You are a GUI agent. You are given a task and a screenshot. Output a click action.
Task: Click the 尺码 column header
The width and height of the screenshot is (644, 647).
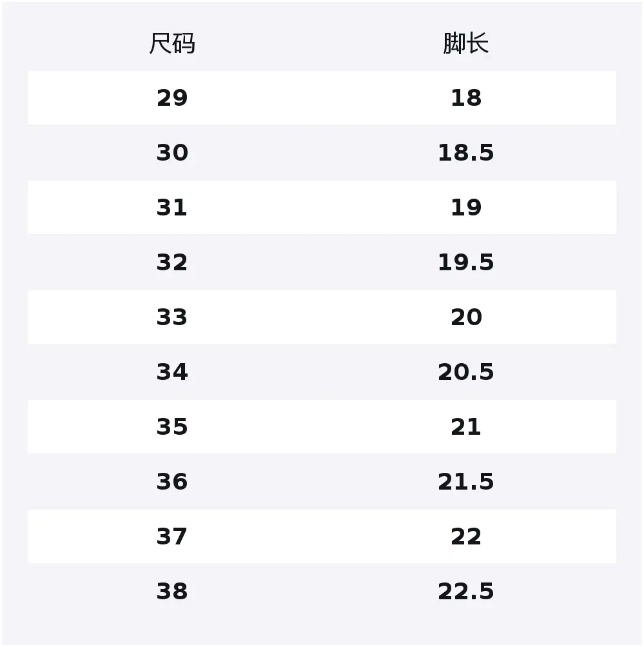coord(172,44)
